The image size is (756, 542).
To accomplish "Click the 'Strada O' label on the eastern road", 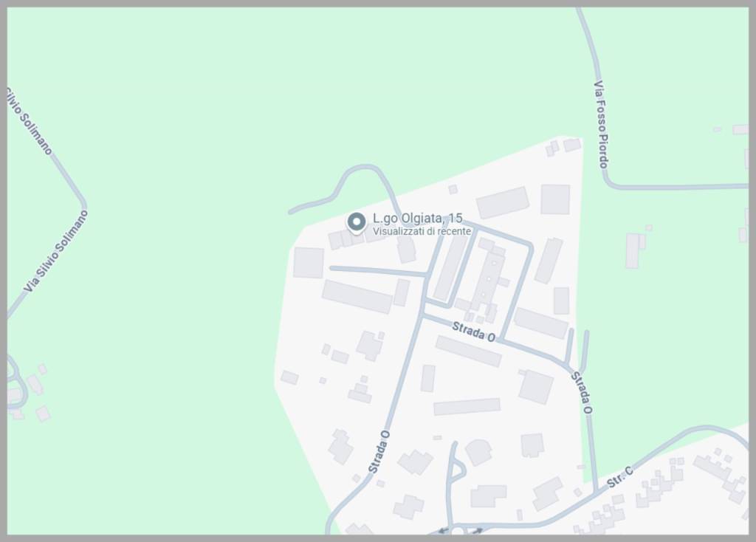I will 582,392.
